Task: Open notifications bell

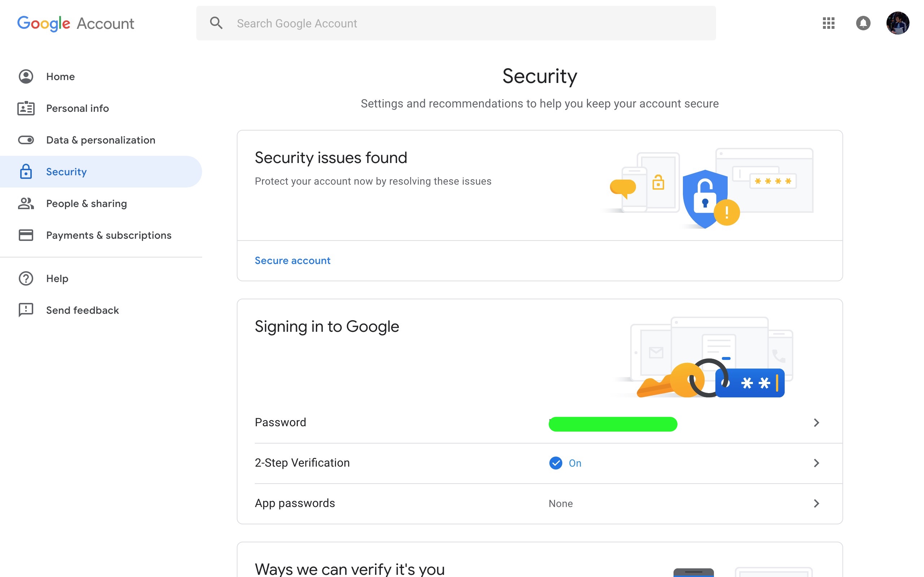Action: point(864,23)
